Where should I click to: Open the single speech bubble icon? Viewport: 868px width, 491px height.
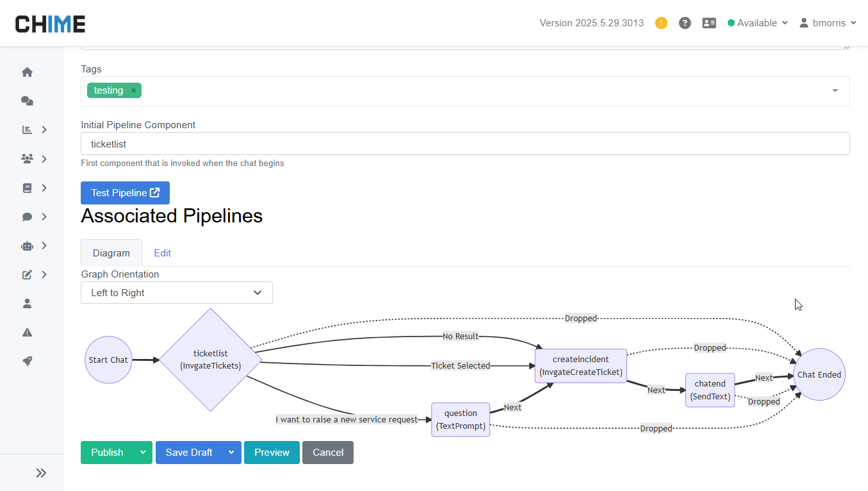tap(27, 217)
